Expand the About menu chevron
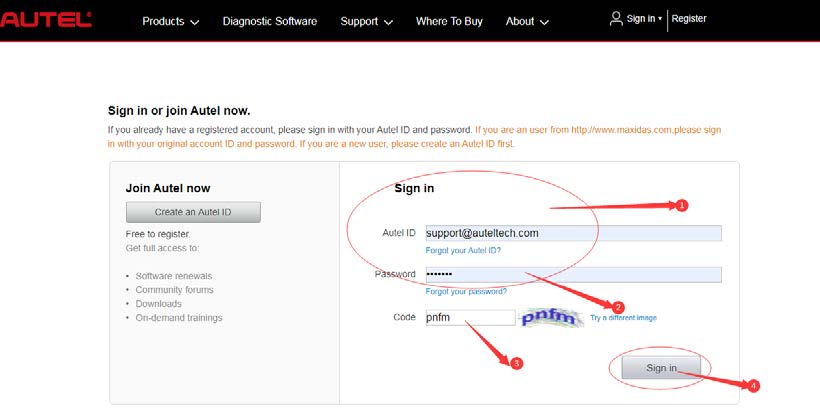The width and height of the screenshot is (820, 411). tap(544, 22)
